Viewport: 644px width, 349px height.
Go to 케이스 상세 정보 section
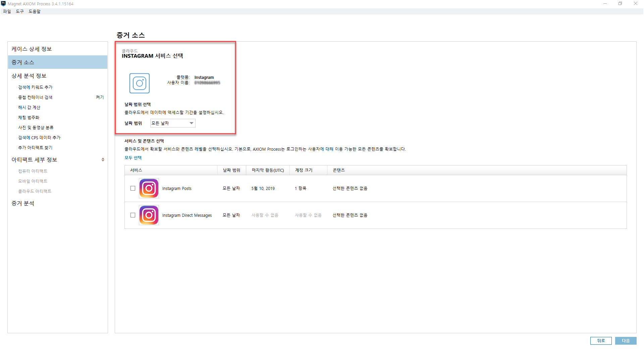pos(58,49)
